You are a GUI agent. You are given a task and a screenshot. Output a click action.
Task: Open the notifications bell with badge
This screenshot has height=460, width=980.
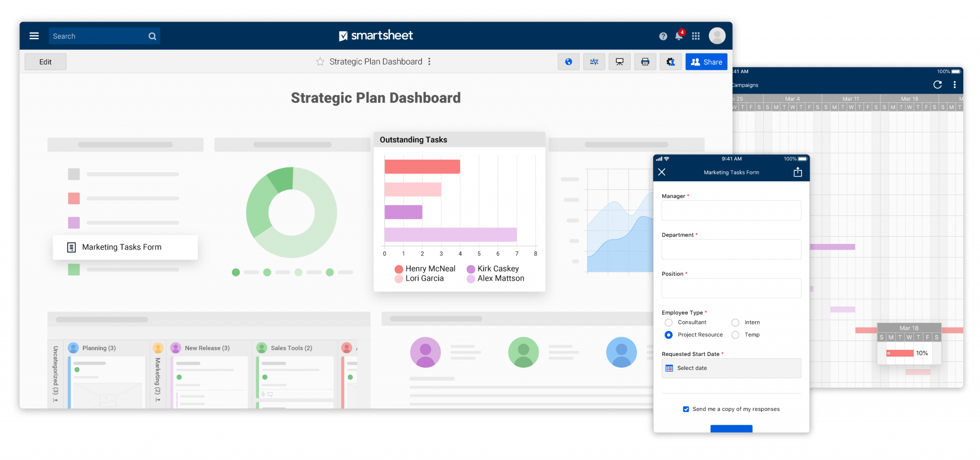tap(679, 36)
